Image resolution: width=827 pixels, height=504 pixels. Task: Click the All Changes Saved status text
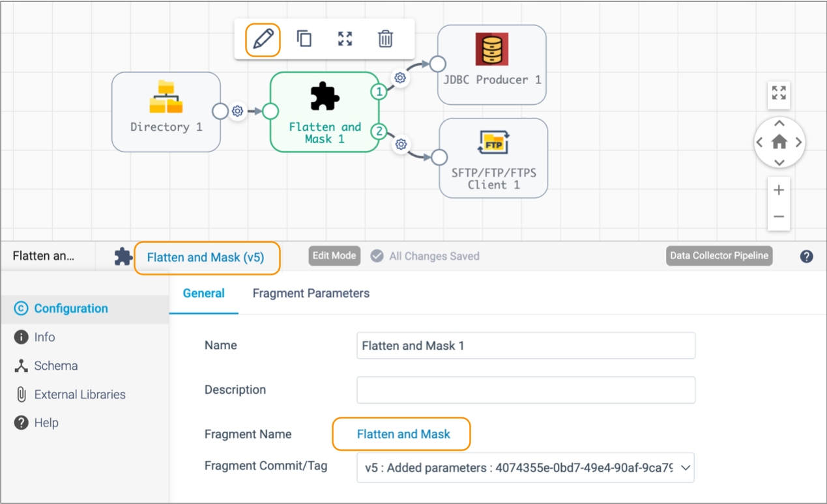click(434, 256)
